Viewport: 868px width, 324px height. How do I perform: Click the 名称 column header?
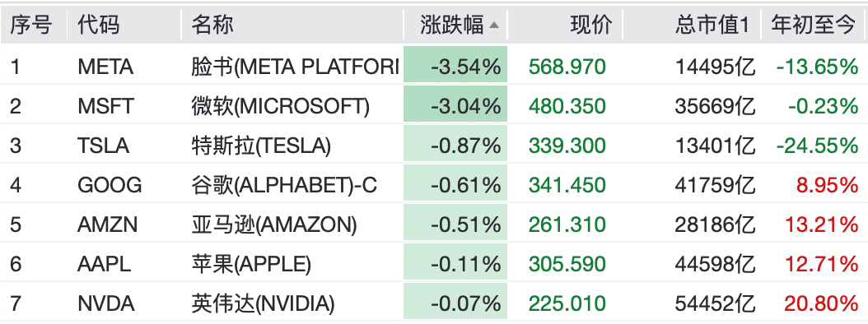[x=212, y=25]
